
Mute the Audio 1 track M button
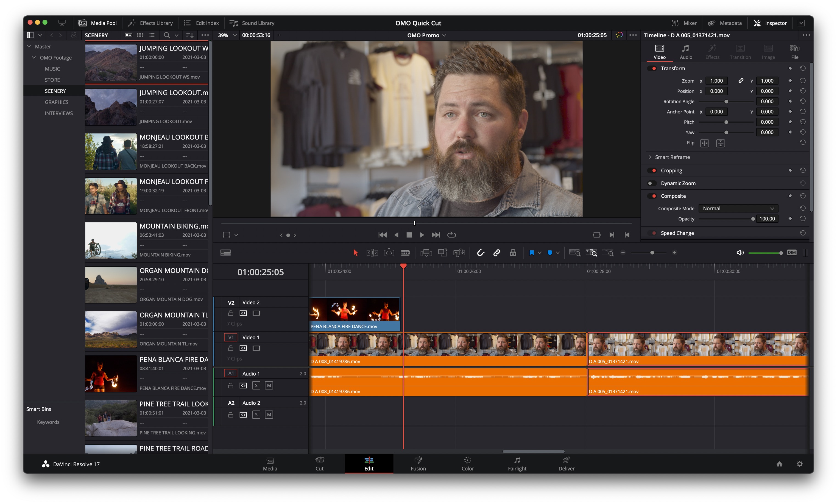click(269, 386)
